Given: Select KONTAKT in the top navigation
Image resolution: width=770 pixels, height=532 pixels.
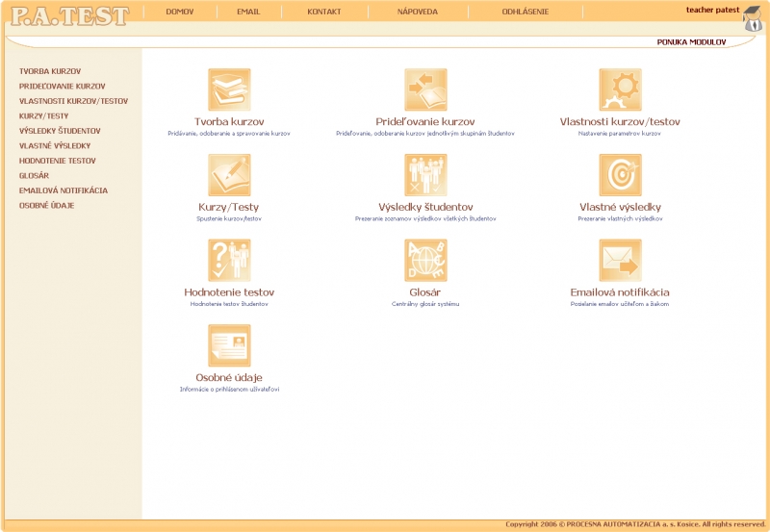Looking at the screenshot, I should click(x=323, y=12).
